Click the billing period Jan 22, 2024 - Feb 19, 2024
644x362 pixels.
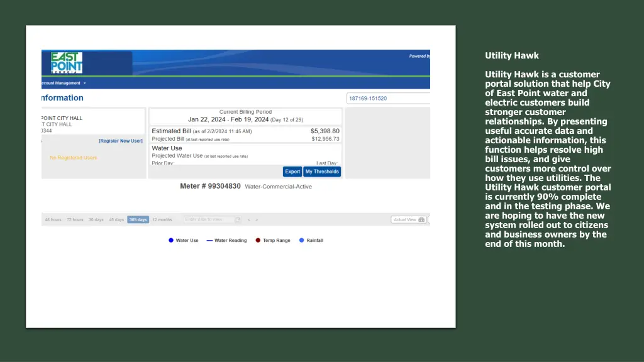click(x=228, y=119)
